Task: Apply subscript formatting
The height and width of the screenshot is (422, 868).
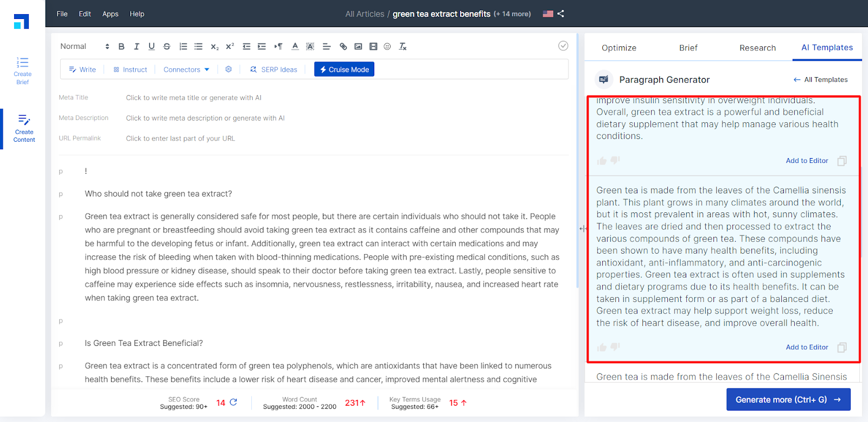Action: click(x=214, y=47)
